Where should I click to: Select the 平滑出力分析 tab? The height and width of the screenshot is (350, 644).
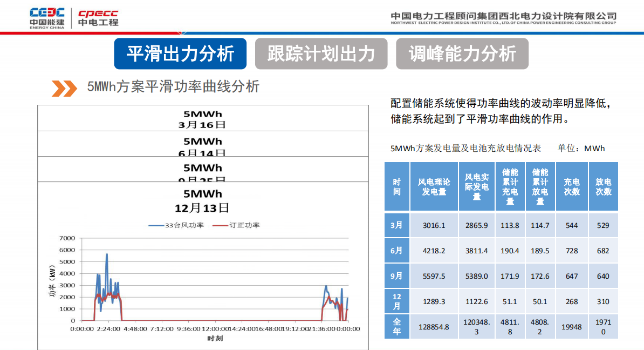click(x=180, y=54)
